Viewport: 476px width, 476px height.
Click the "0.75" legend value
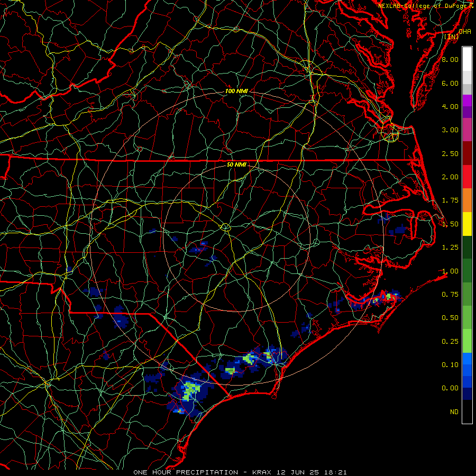(x=450, y=295)
